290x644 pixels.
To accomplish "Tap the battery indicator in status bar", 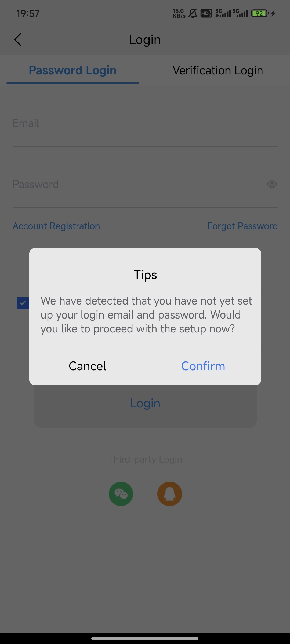I will 260,13.
